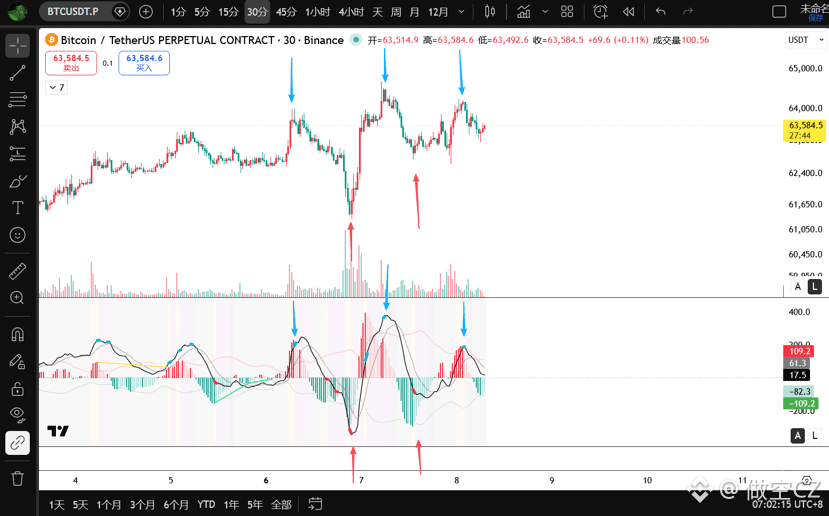Open the USDT currency dropdown

click(806, 40)
